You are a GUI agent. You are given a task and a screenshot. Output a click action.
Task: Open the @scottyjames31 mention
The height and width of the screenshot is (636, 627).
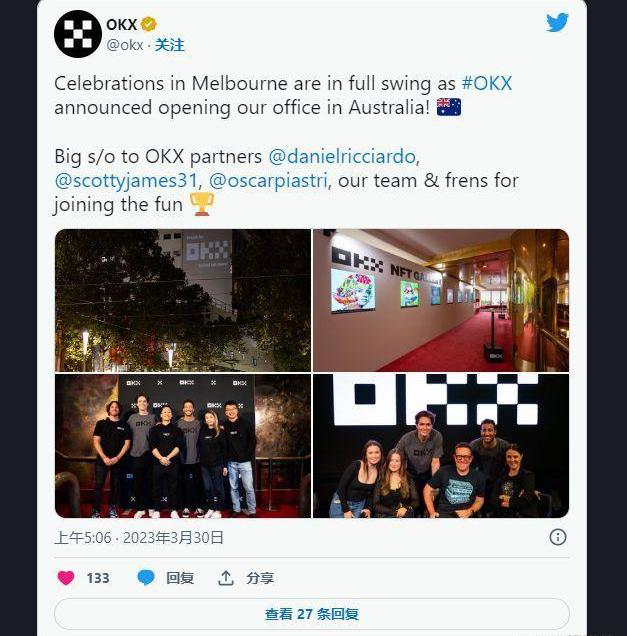tap(126, 181)
